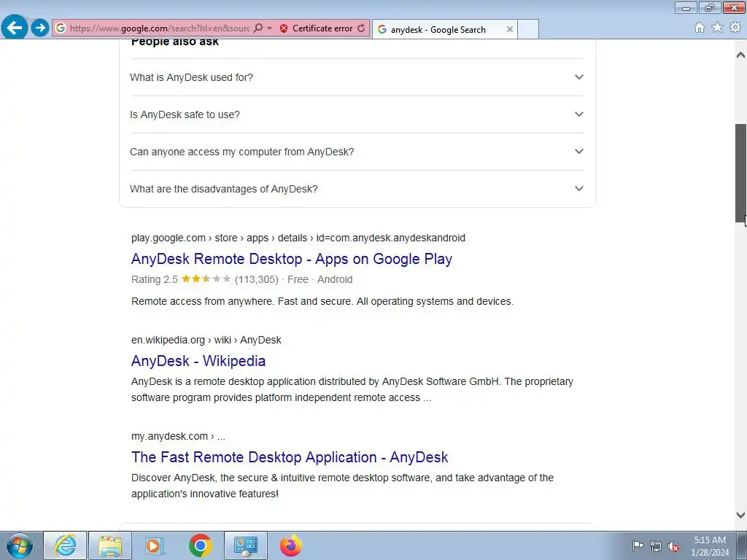Click the Show desktop strip on the taskbar
The width and height of the screenshot is (747, 560).
click(x=742, y=545)
